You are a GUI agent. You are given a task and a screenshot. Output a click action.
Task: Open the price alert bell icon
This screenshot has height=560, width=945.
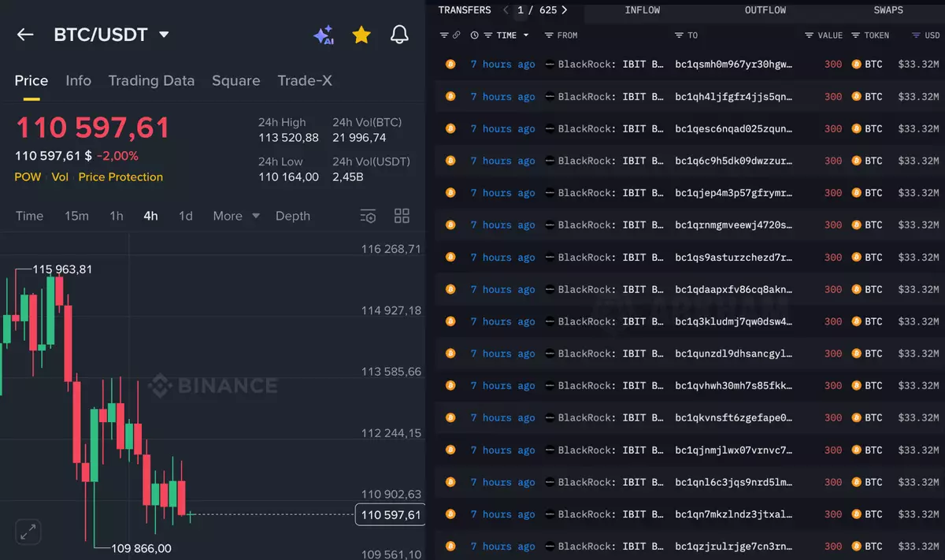point(400,35)
